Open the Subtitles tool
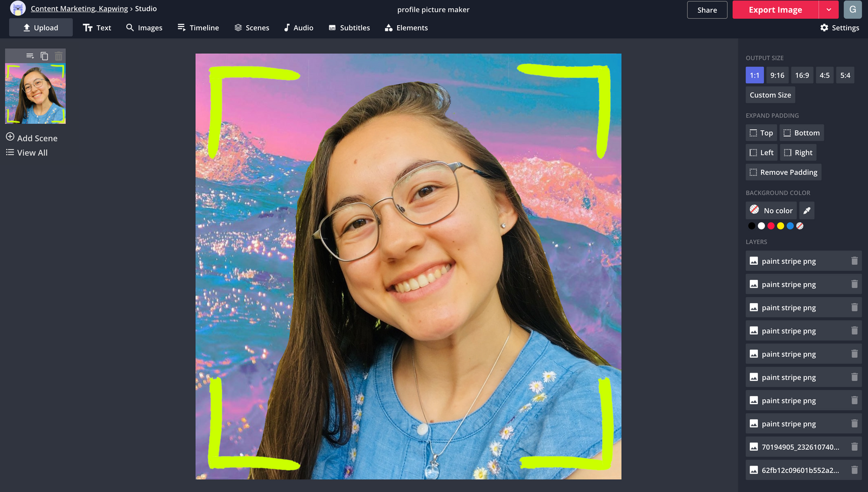 click(x=349, y=28)
